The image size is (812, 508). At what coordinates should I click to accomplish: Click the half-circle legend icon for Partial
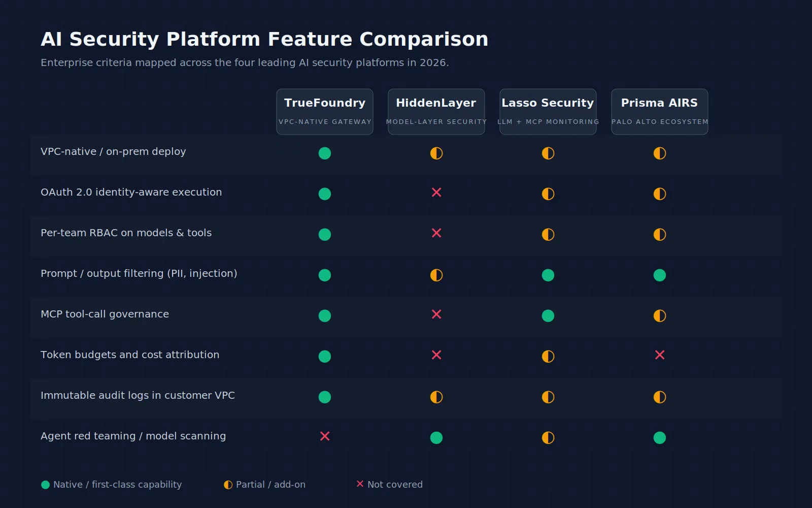coord(228,485)
